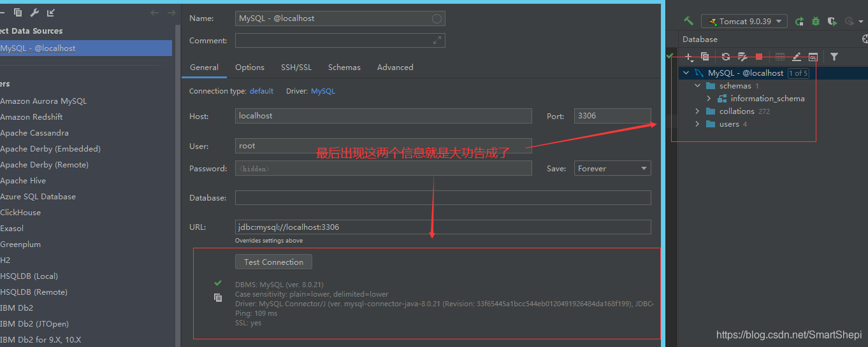The height and width of the screenshot is (347, 868).
Task: Click the Duplicate data source icon in dialog
Action: click(18, 13)
